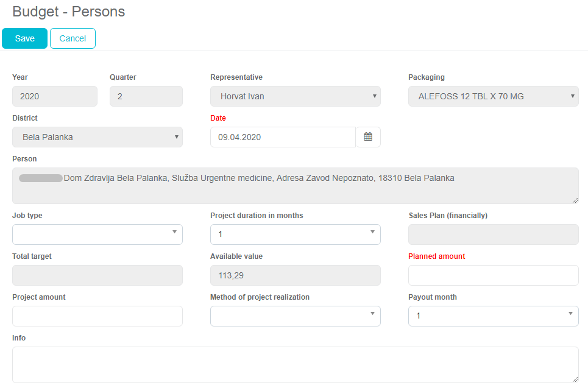Screen dimensions: 588x388
Task: Click the Project amount field
Action: click(x=97, y=316)
